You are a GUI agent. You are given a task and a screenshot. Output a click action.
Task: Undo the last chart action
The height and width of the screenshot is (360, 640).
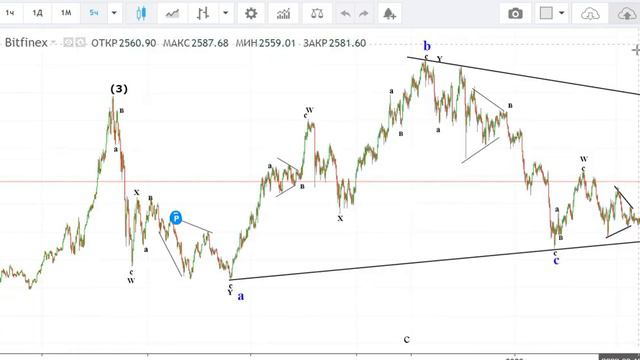coord(345,14)
